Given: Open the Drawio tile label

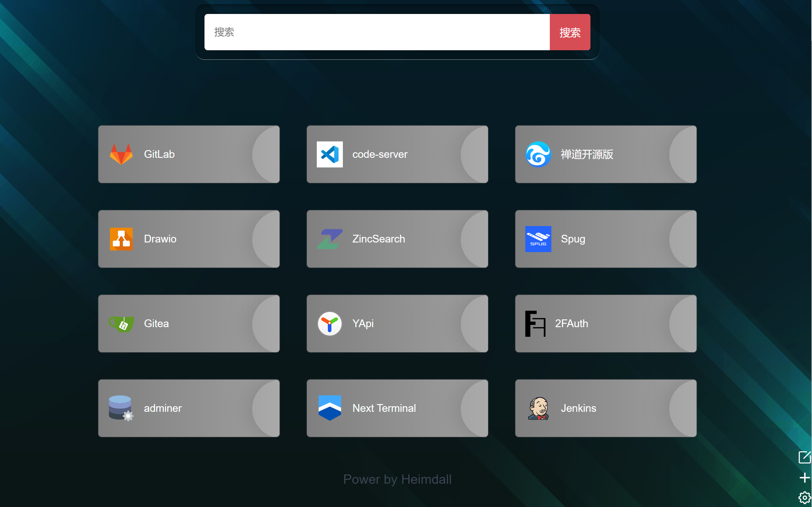Looking at the screenshot, I should (x=160, y=239).
